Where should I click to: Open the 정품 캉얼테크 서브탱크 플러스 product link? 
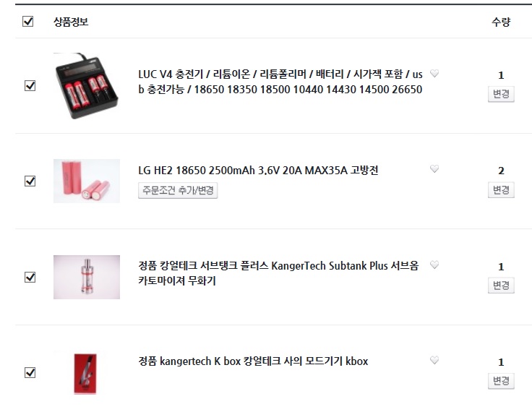278,272
